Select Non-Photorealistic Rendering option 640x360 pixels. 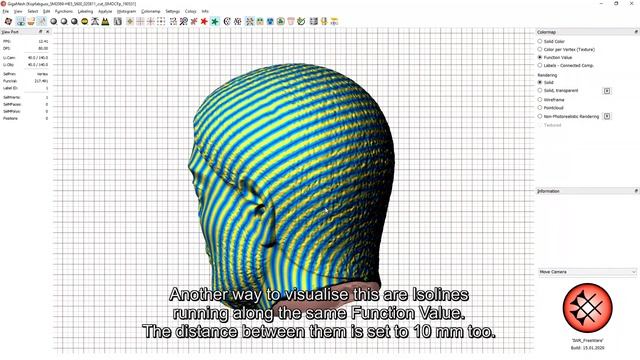[x=540, y=116]
